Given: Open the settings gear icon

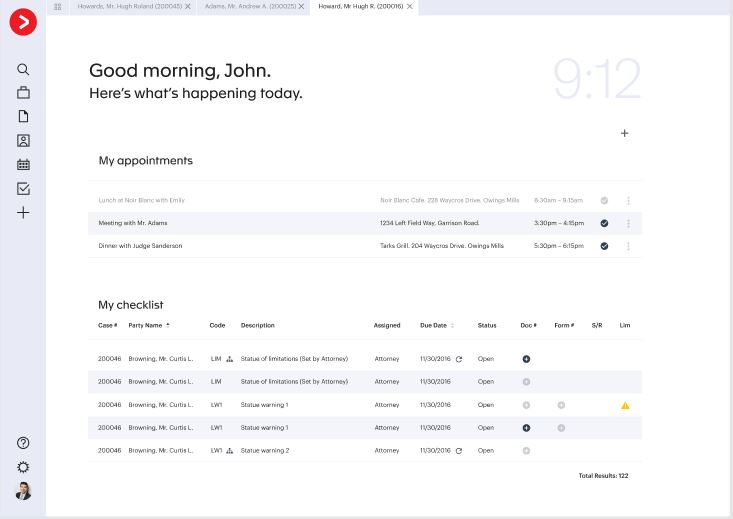Looking at the screenshot, I should tap(23, 467).
